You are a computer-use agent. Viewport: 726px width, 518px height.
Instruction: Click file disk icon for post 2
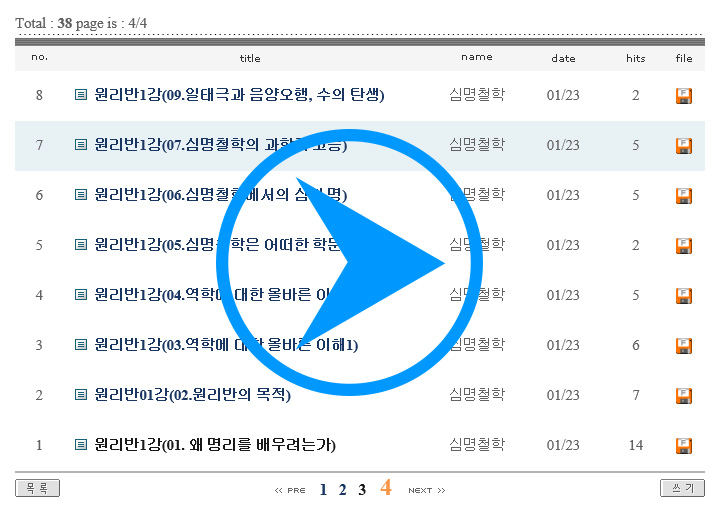tap(684, 396)
